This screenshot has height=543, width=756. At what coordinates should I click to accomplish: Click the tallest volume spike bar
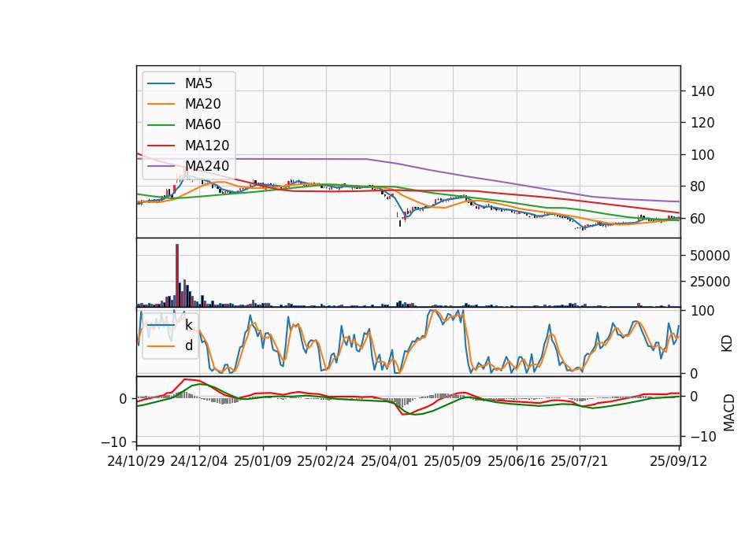pos(177,275)
